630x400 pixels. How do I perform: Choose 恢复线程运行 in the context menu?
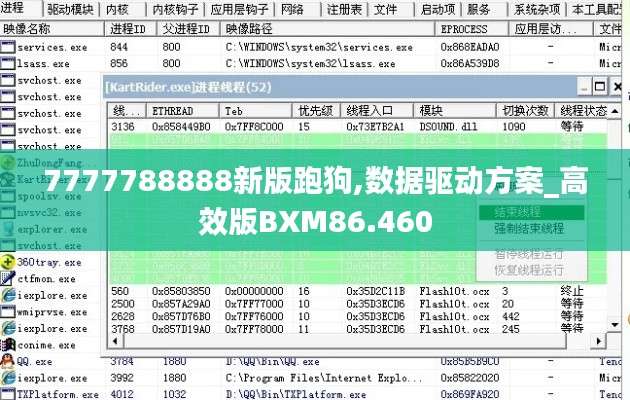(x=529, y=270)
